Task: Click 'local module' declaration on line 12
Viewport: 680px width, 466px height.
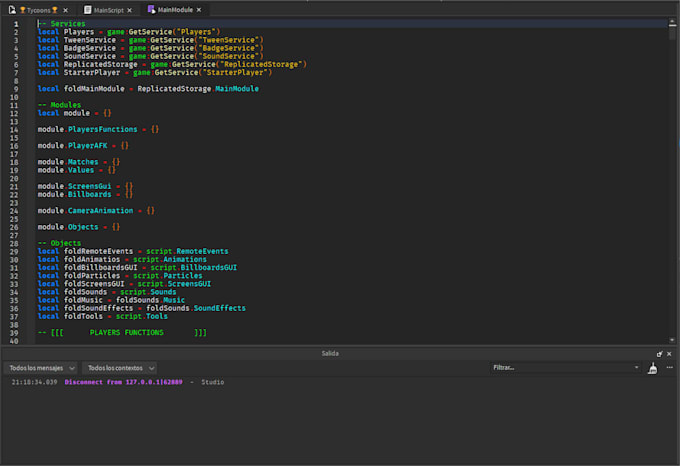Action: click(x=64, y=113)
